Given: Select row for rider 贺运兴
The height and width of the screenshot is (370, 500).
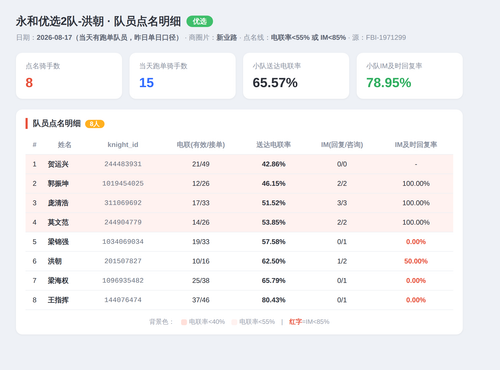Looking at the screenshot, I should point(239,164).
